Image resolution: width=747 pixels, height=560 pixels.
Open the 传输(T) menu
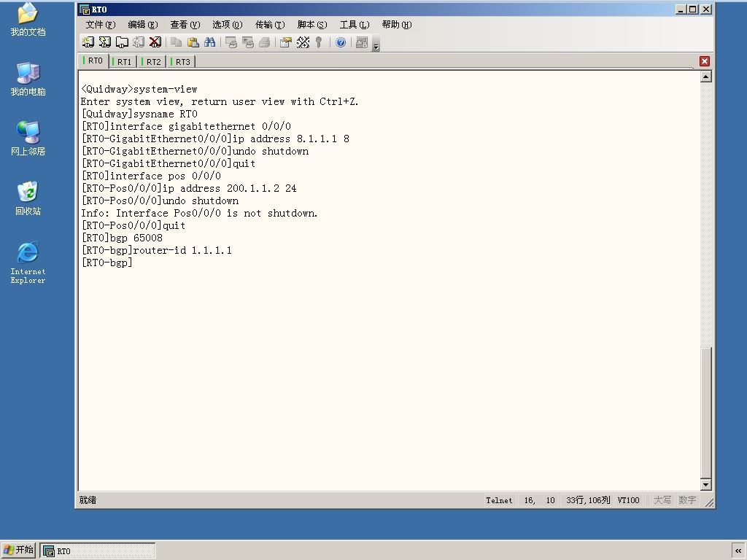coord(270,25)
